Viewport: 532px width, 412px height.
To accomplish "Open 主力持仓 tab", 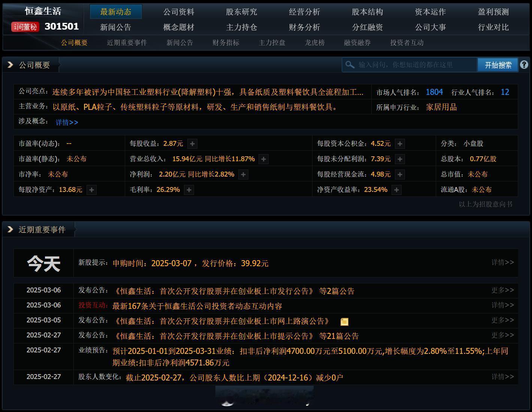I will [242, 27].
